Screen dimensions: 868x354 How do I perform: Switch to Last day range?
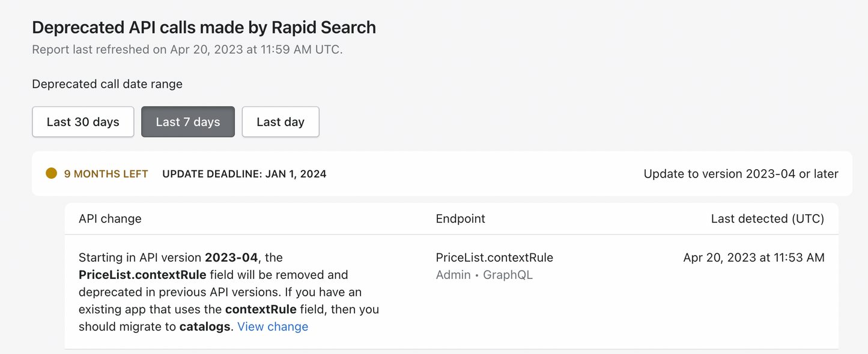[x=281, y=122]
